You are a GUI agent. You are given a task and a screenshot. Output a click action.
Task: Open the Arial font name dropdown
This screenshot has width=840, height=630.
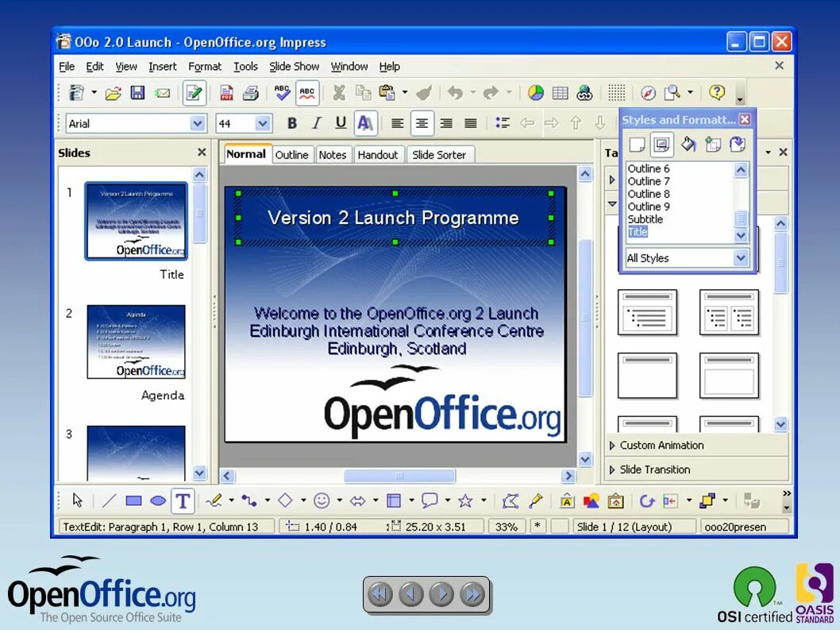[x=197, y=123]
